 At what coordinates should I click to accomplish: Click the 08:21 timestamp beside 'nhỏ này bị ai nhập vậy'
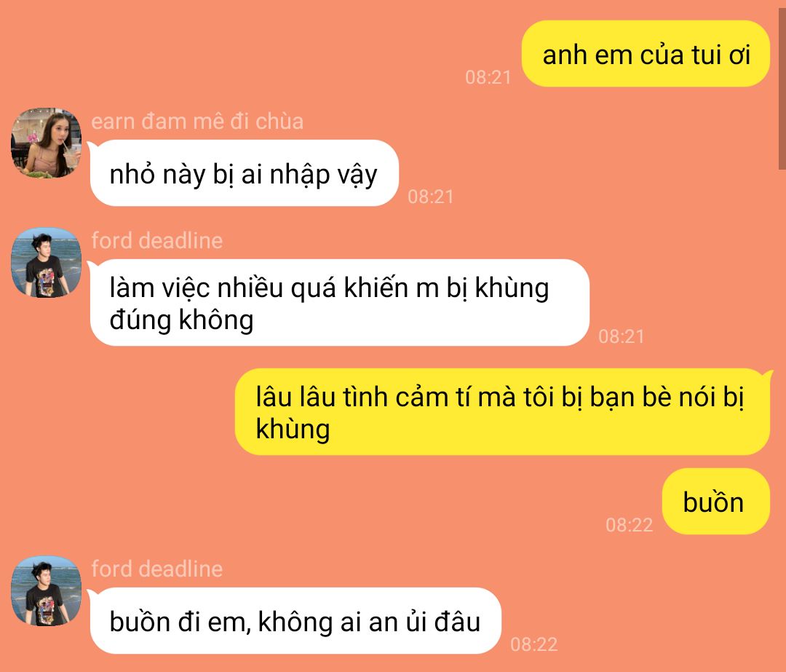[x=431, y=197]
